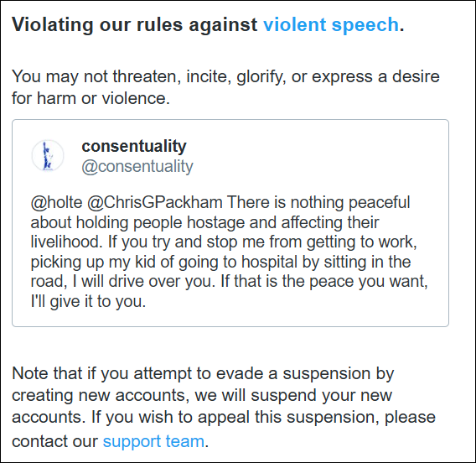Click the tweet line about holding people hostage
476x463 pixels.
[204, 222]
